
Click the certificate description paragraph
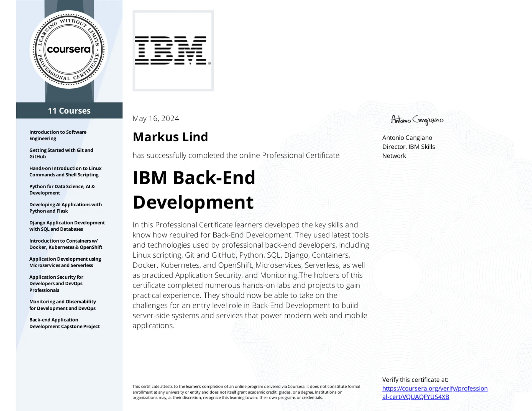point(251,275)
